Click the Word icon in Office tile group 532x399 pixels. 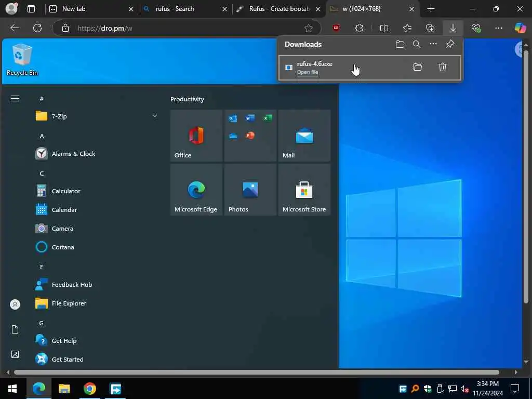(250, 118)
